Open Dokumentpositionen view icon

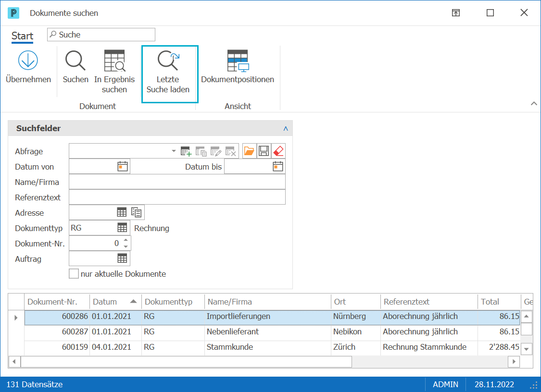click(238, 61)
